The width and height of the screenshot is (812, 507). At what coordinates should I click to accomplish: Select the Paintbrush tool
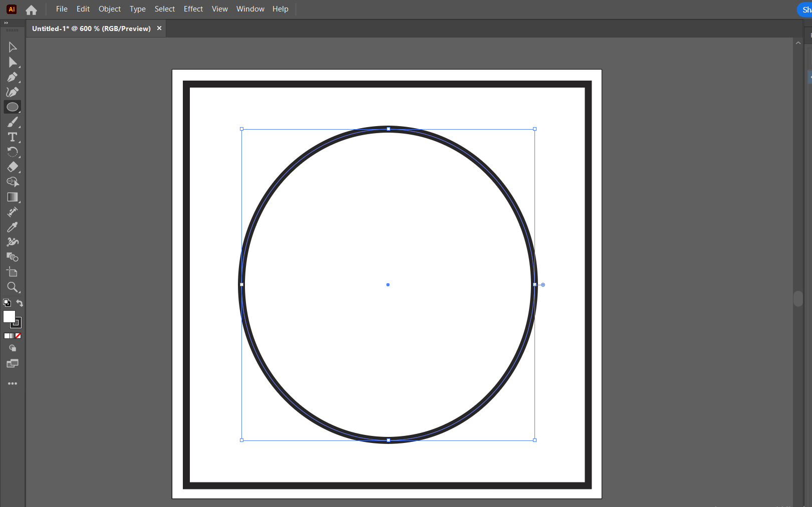(x=13, y=122)
